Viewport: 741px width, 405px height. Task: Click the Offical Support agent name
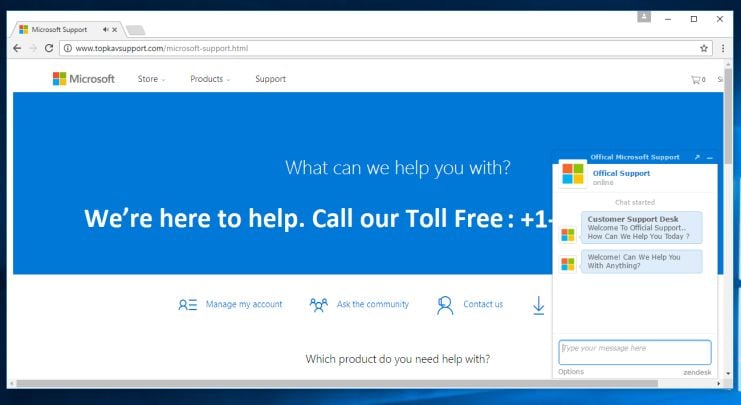tap(621, 173)
